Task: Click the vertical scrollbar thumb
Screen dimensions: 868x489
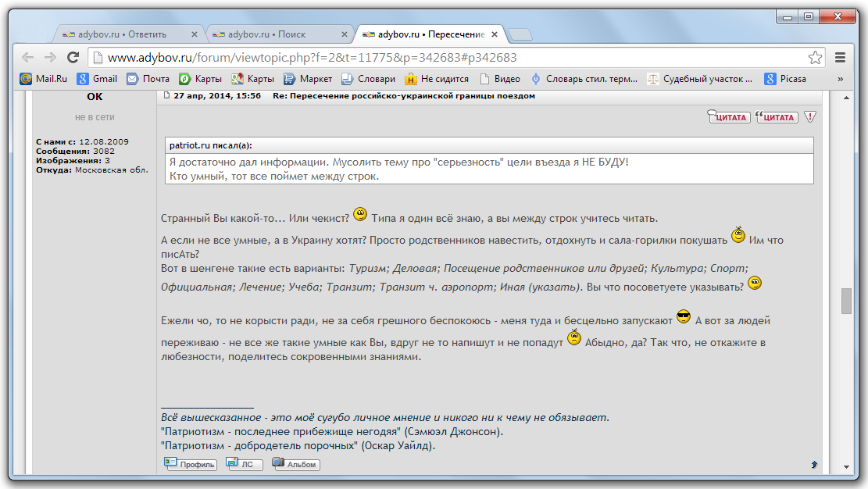Action: click(x=846, y=301)
